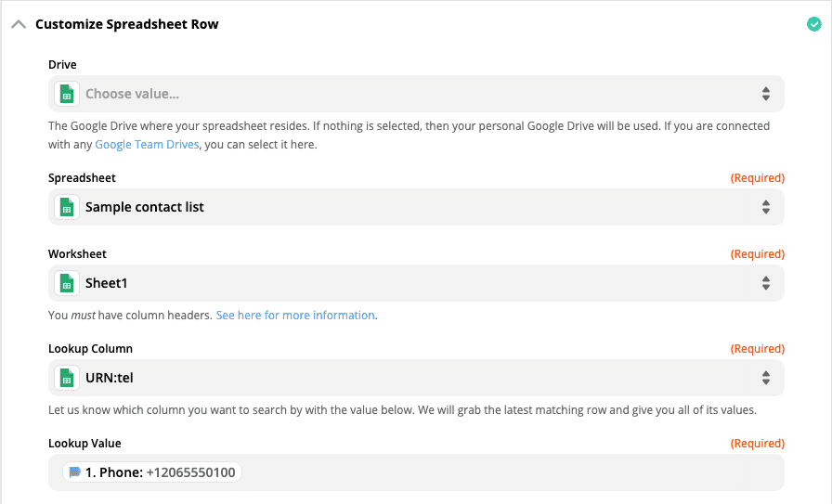
Task: Click the Lookup Value field label
Action: [84, 444]
